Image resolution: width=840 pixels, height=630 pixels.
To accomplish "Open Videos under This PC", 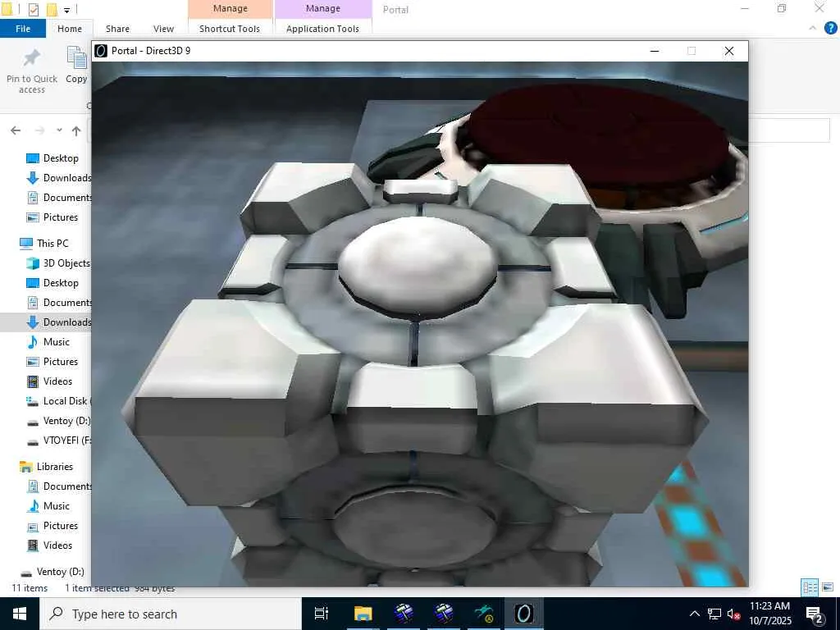I will coord(58,381).
